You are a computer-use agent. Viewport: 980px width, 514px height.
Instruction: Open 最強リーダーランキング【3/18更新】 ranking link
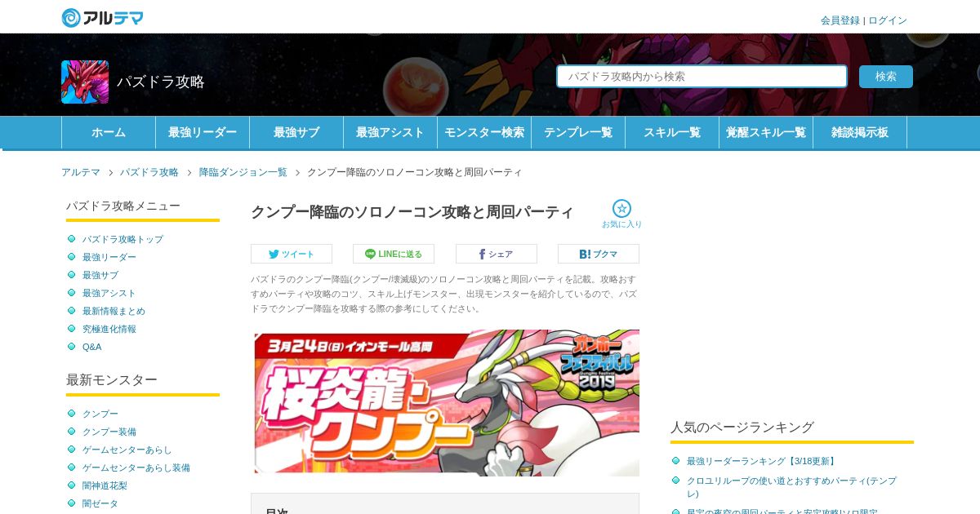pyautogui.click(x=762, y=461)
